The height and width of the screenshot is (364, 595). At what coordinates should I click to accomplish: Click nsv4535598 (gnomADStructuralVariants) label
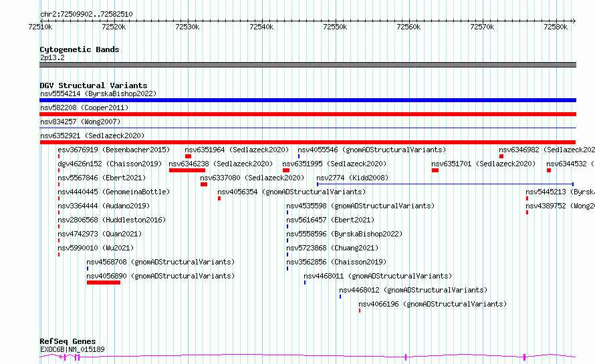tap(360, 206)
